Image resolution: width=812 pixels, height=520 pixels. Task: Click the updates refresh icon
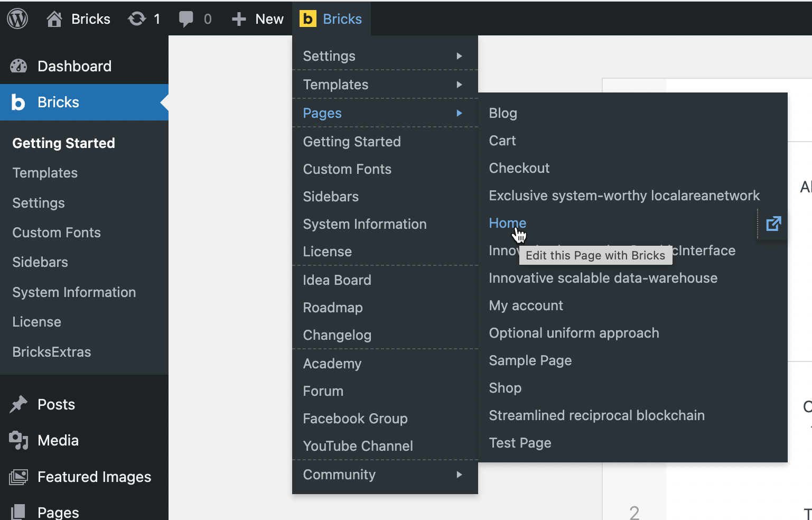point(137,19)
